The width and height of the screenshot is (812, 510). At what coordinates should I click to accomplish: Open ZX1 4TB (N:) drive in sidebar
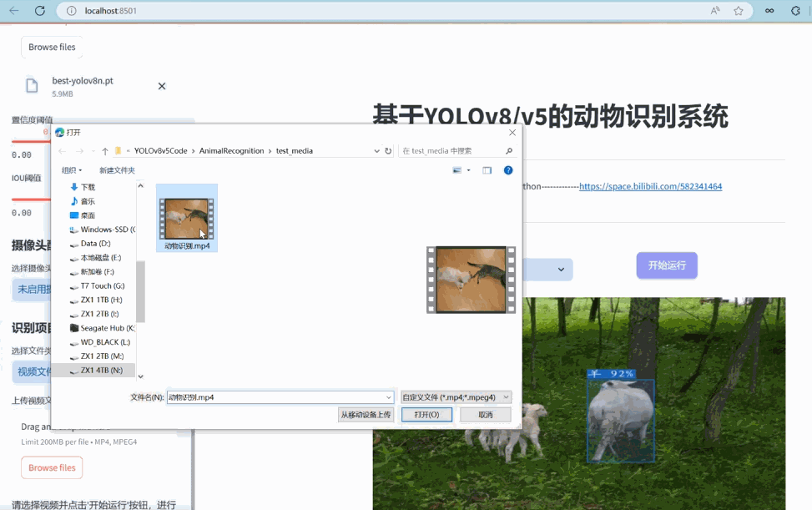pos(95,371)
